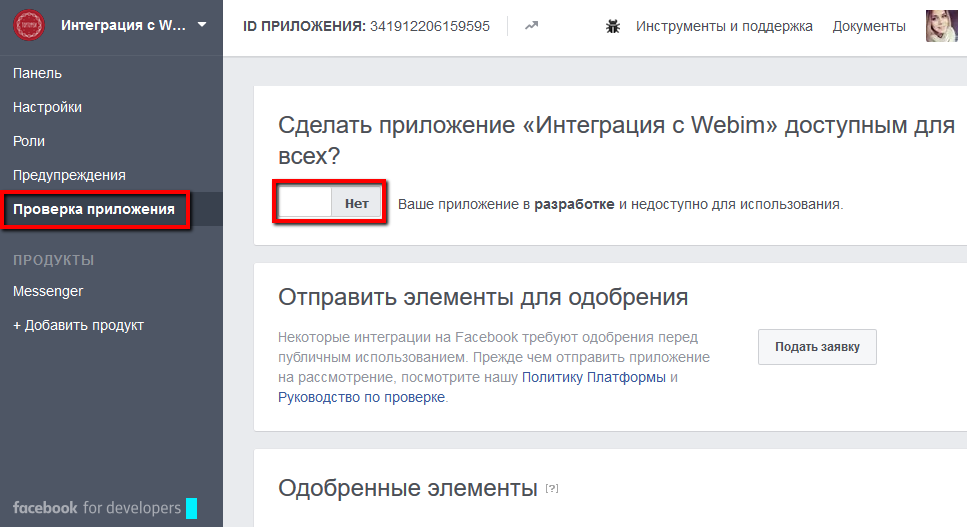Open Предупреждения in sidebar
The height and width of the screenshot is (527, 967).
(x=69, y=175)
